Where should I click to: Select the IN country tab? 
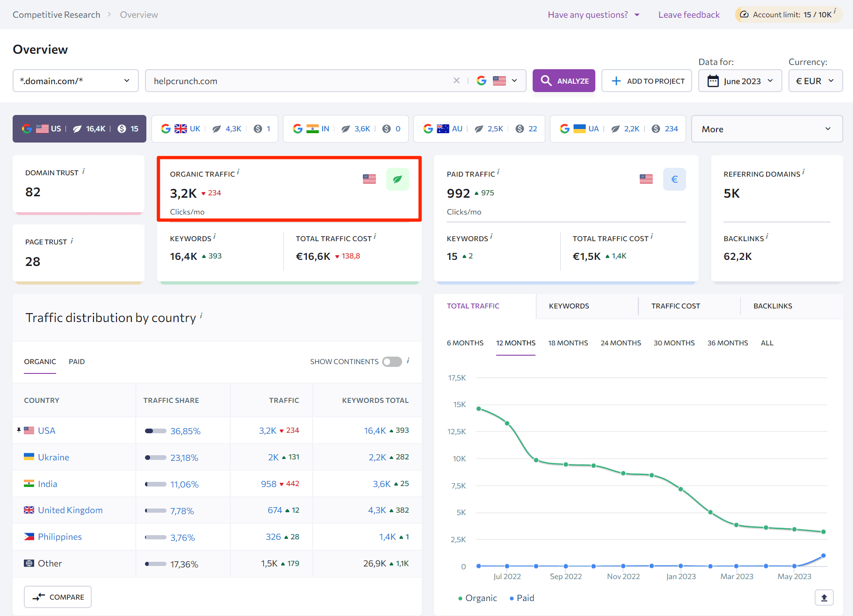[x=346, y=129]
